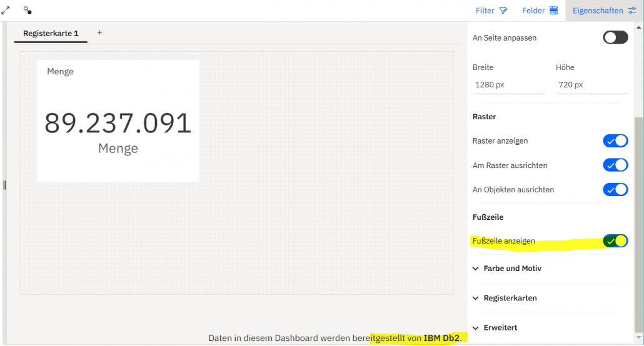Disable 'An Objekten ausrichten' toggle

point(615,189)
